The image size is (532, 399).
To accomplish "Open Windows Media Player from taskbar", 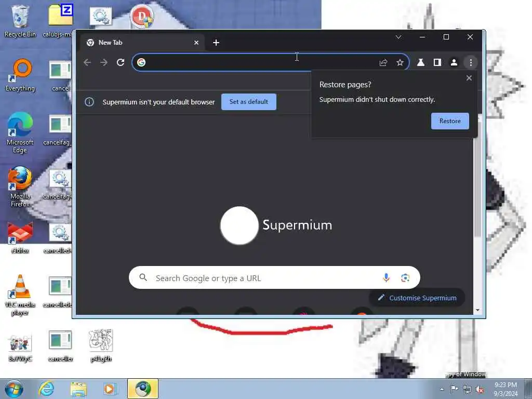I will (x=110, y=389).
